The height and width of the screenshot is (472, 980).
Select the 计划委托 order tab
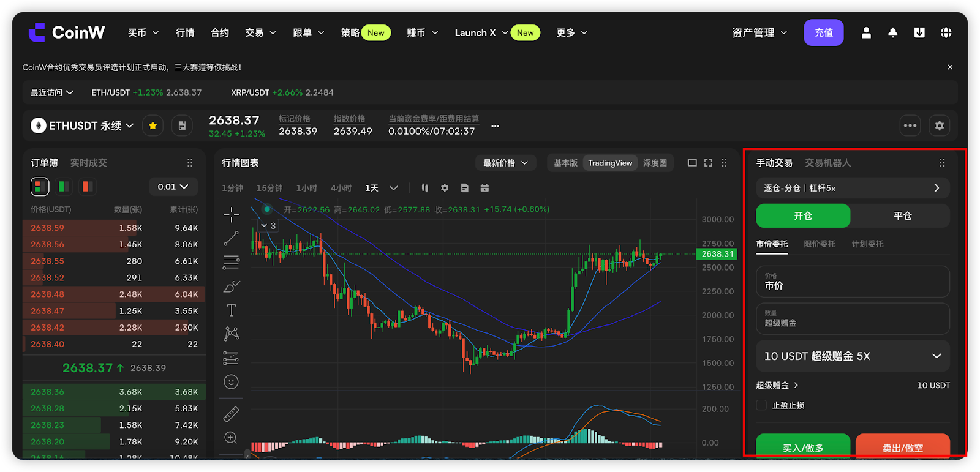point(867,244)
